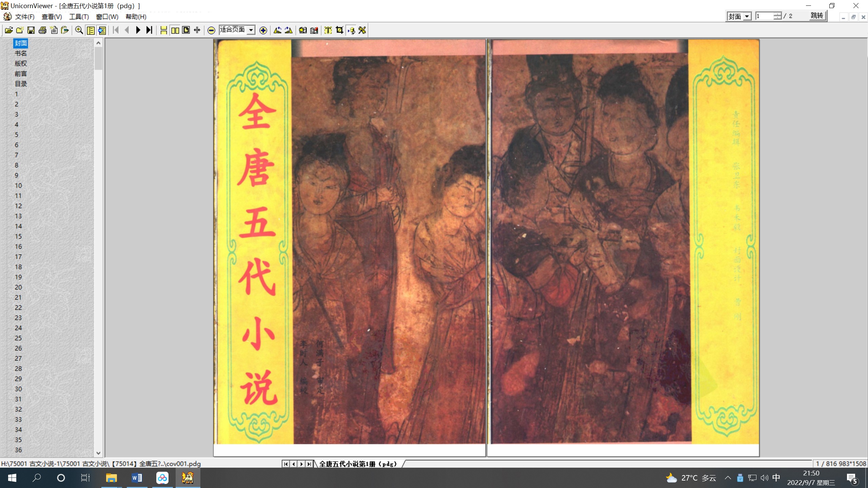The height and width of the screenshot is (488, 868).
Task: Click the export page icon with arrow
Action: click(65, 30)
